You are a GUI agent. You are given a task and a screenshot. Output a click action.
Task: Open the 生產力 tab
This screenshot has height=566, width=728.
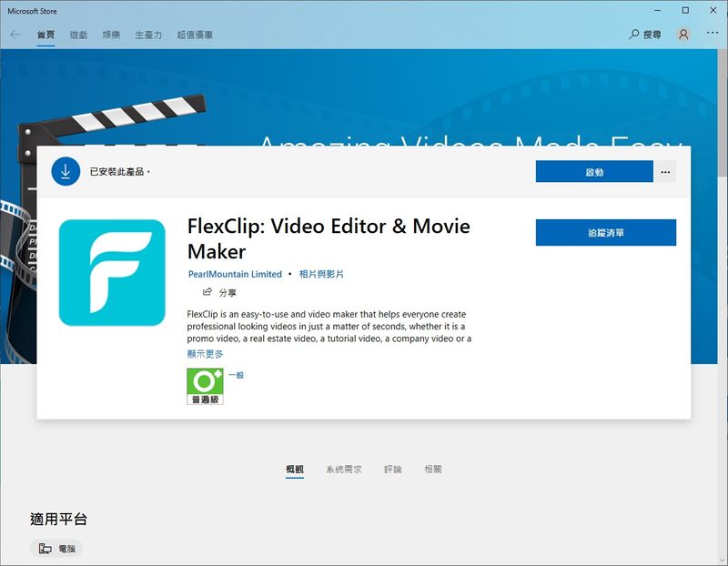148,35
